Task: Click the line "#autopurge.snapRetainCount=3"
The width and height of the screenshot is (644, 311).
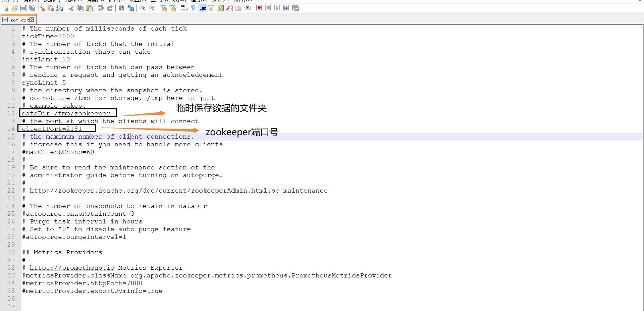Action: (78, 214)
